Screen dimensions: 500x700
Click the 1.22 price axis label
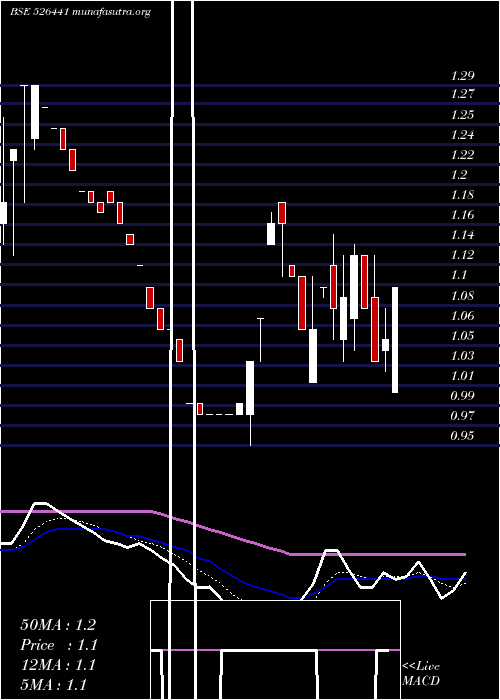pyautogui.click(x=462, y=154)
